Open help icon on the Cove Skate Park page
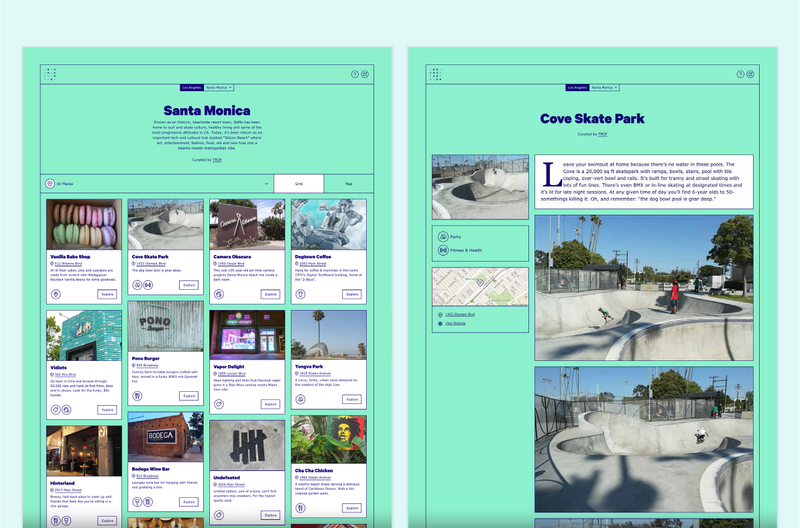The height and width of the screenshot is (528, 800). (x=740, y=74)
